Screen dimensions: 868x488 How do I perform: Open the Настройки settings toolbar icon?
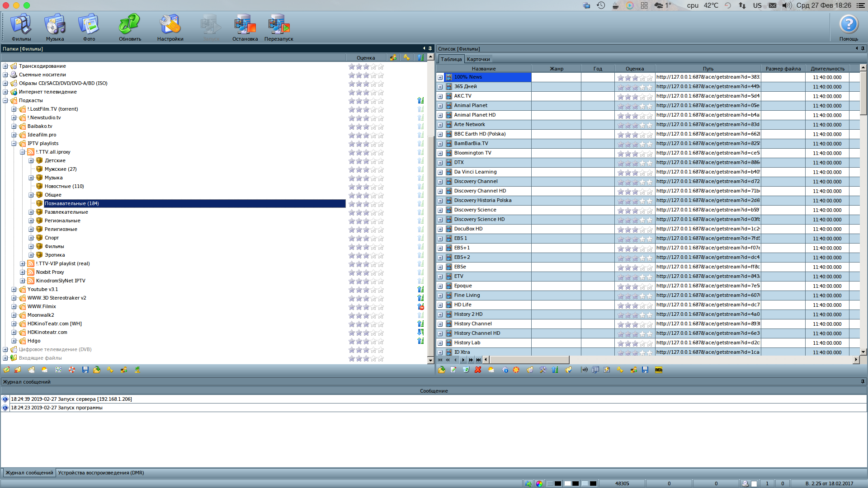(170, 25)
